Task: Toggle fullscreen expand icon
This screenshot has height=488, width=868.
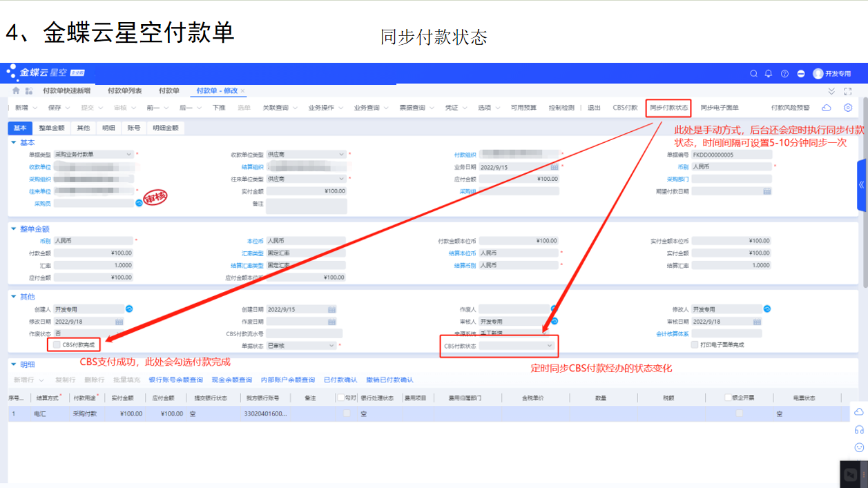Action: click(848, 91)
